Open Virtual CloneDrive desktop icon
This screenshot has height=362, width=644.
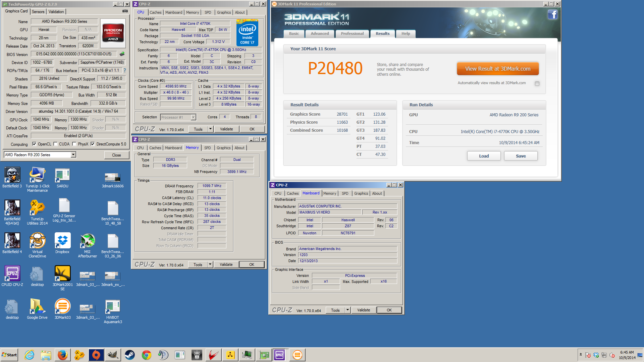coord(37,245)
